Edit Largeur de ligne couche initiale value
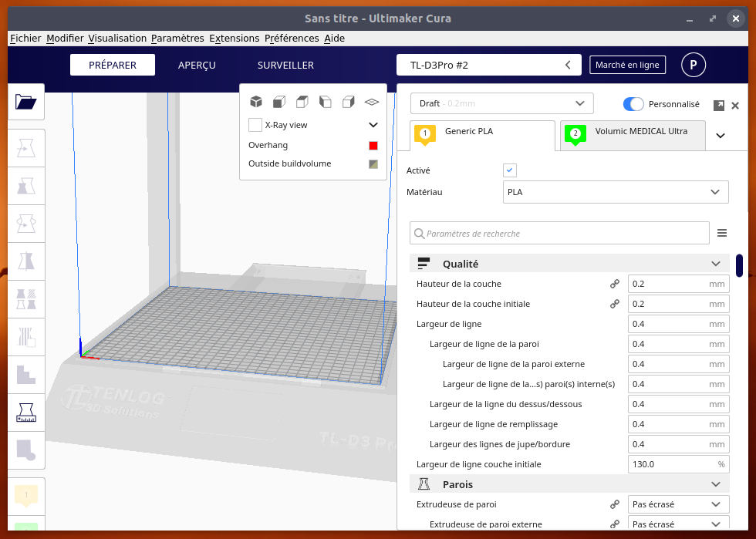This screenshot has width=756, height=539. point(678,464)
